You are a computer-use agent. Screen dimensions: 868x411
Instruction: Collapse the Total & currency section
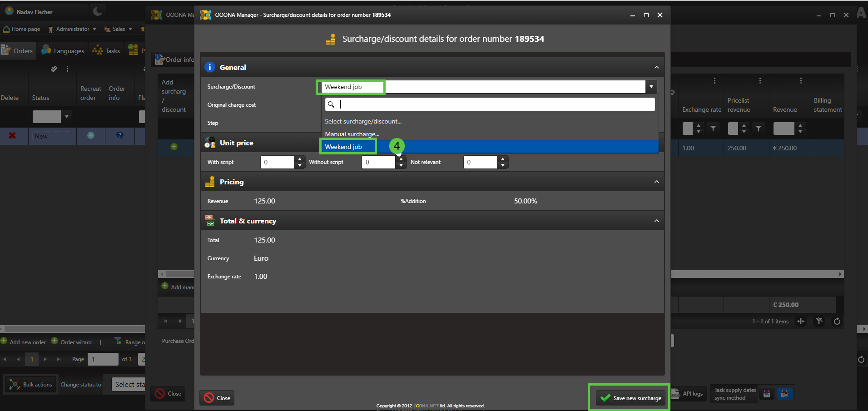(x=656, y=221)
